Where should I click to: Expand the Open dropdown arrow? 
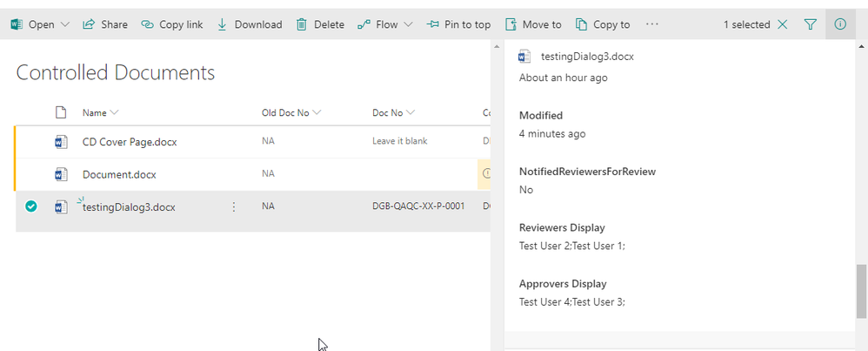[64, 24]
